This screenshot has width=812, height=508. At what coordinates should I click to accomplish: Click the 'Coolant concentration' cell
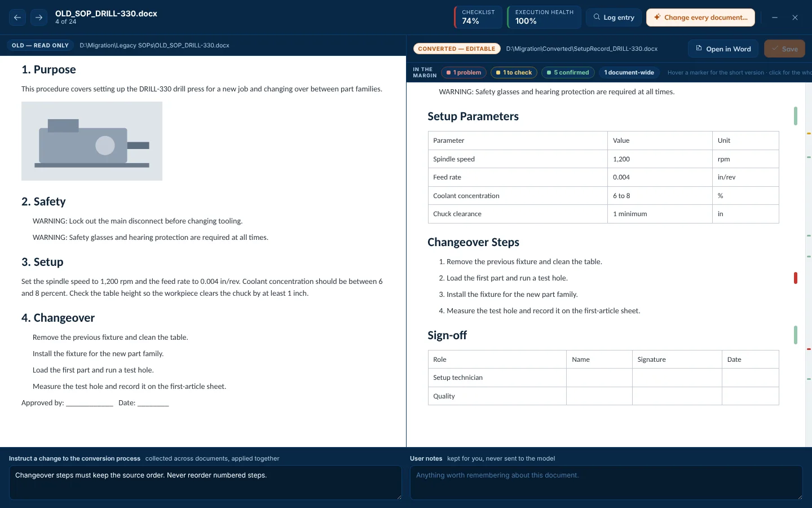pos(518,196)
